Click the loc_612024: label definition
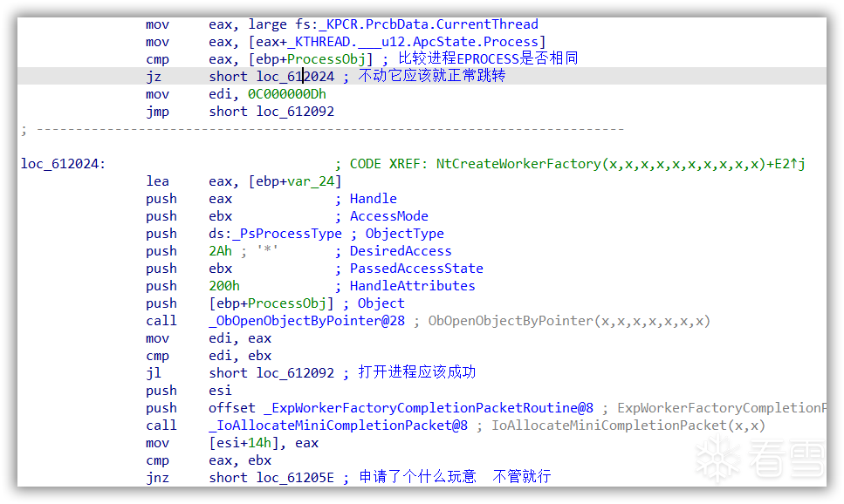This screenshot has height=504, width=844. coord(63,164)
